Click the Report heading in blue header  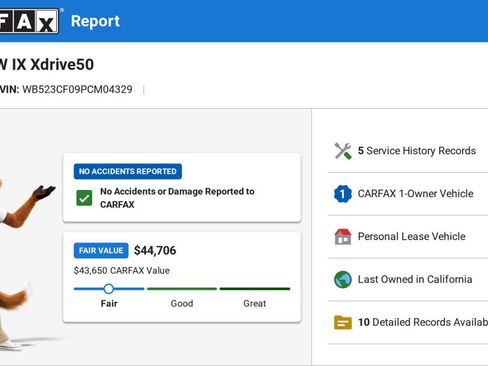click(95, 21)
